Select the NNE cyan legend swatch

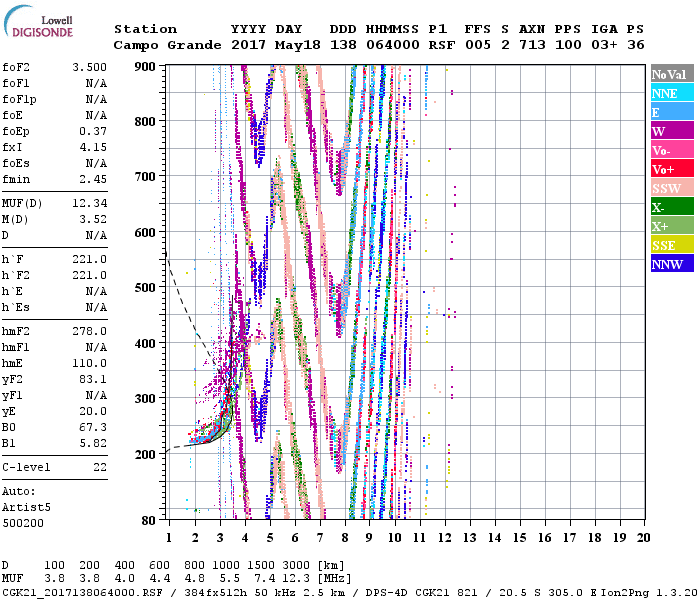[x=672, y=93]
